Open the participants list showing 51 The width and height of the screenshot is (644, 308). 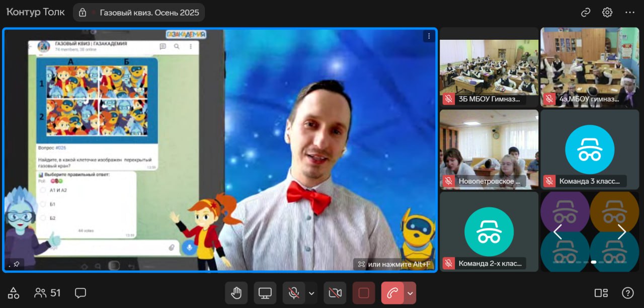47,293
